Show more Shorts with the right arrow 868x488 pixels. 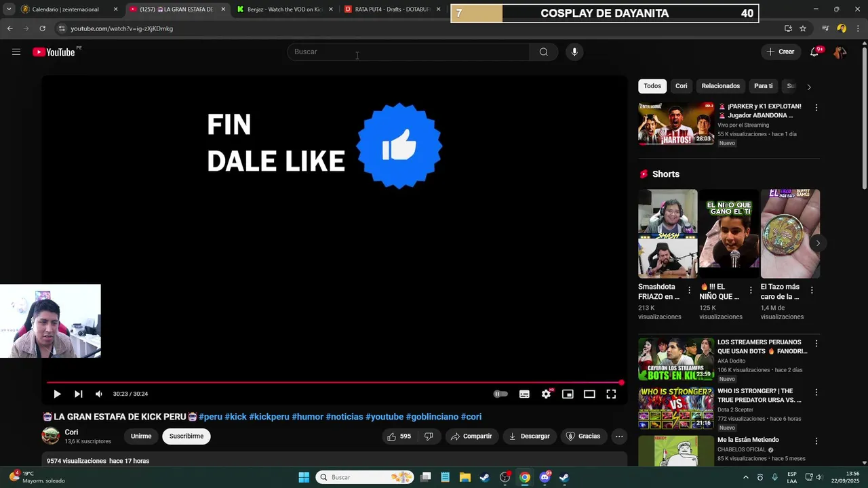(x=818, y=243)
